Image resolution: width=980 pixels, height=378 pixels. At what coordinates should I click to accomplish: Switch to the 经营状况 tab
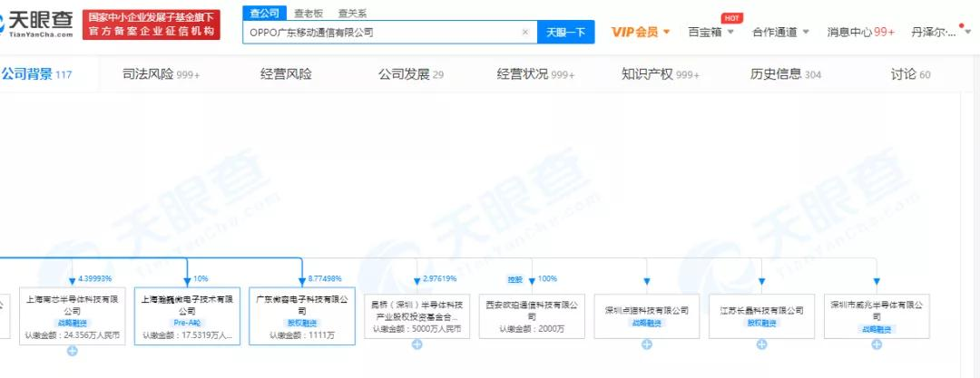535,74
